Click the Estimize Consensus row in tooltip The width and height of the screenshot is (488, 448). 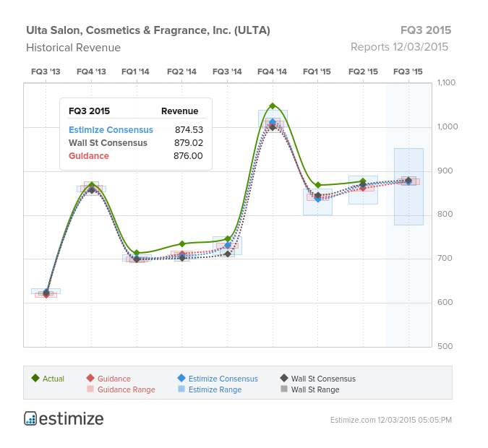(x=136, y=130)
